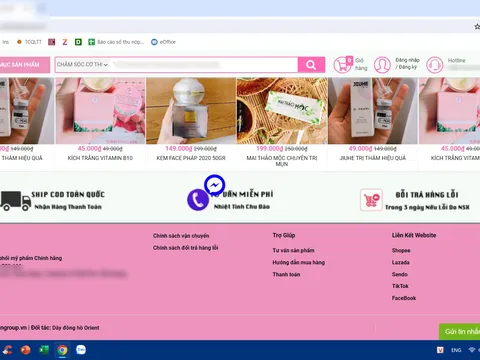Click the Ship COD Toàn Quốc banner text
This screenshot has height=360, width=480.
point(68,194)
